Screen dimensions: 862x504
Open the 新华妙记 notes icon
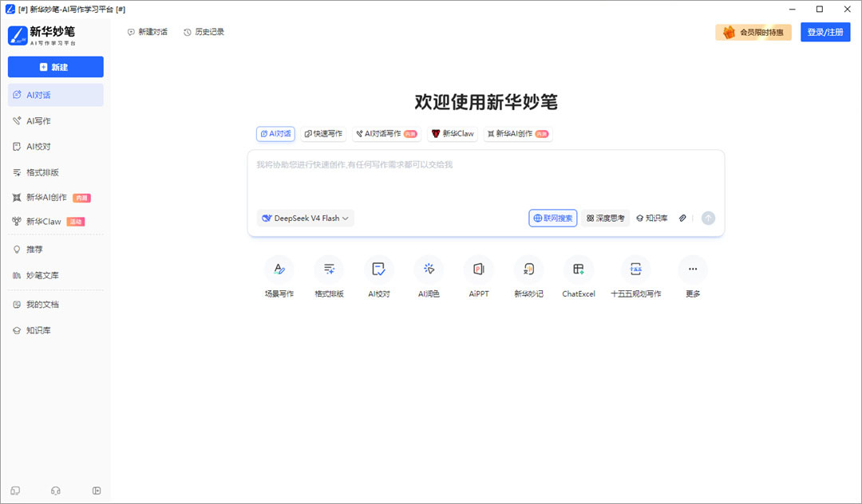click(x=528, y=269)
